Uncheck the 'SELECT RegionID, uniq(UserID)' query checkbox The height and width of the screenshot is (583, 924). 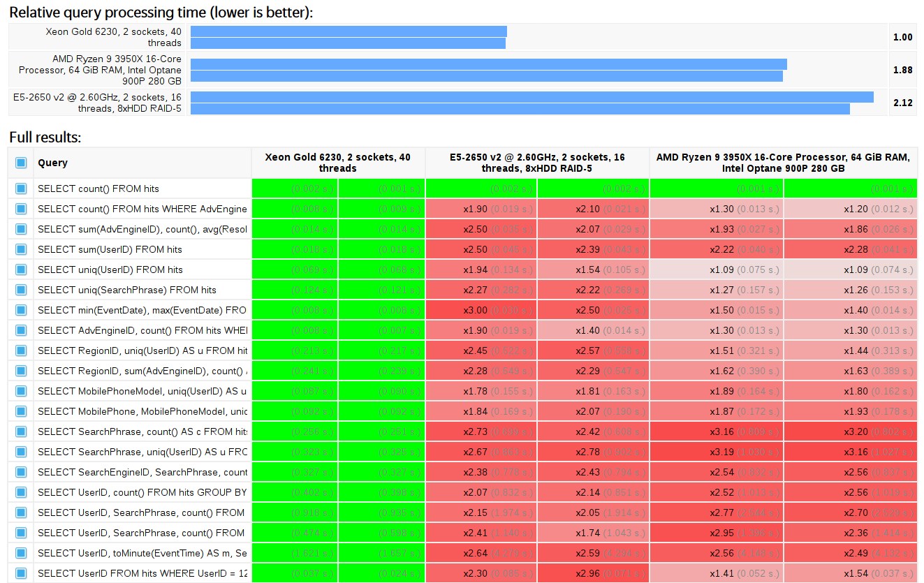(21, 350)
